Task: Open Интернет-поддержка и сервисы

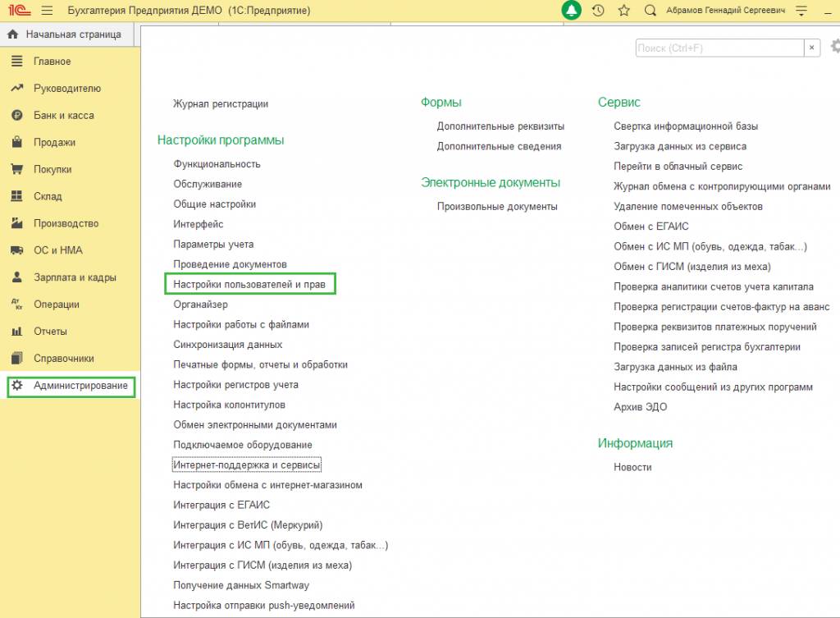Action: coord(246,465)
